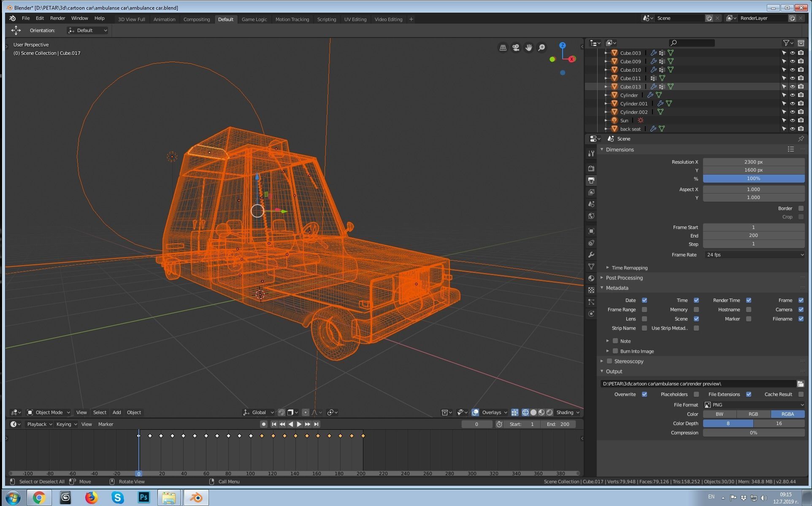Open the Scene properties tab icon

(591, 204)
